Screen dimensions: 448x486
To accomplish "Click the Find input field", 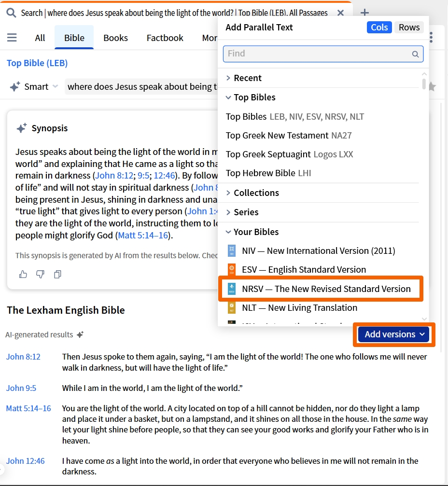I will pos(323,54).
